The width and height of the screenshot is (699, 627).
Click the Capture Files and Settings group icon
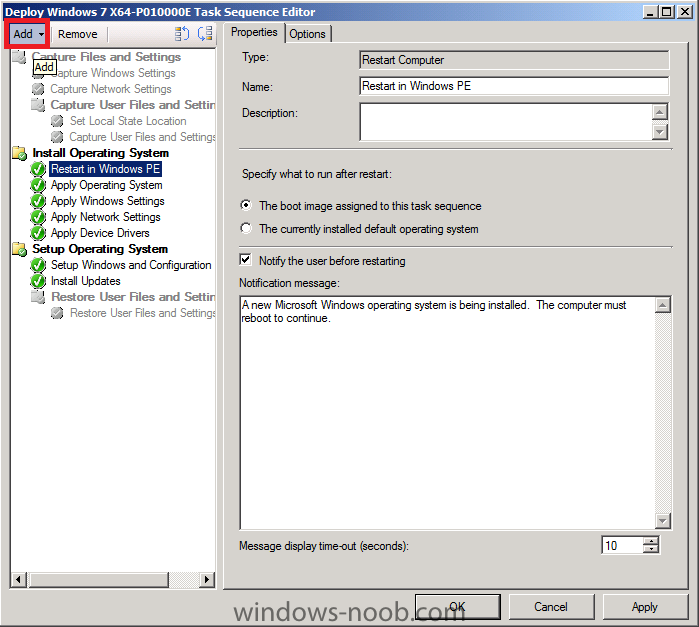(19, 57)
